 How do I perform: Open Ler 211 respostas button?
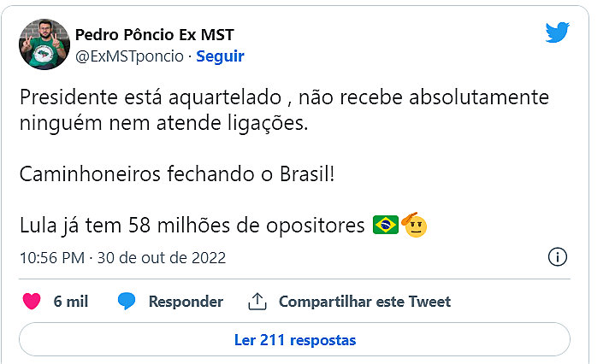[x=294, y=339]
